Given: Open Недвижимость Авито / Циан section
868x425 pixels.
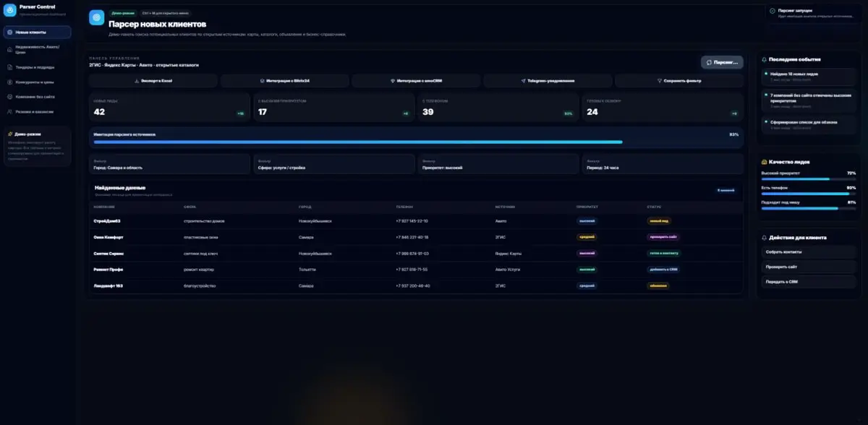Looking at the screenshot, I should point(37,49).
